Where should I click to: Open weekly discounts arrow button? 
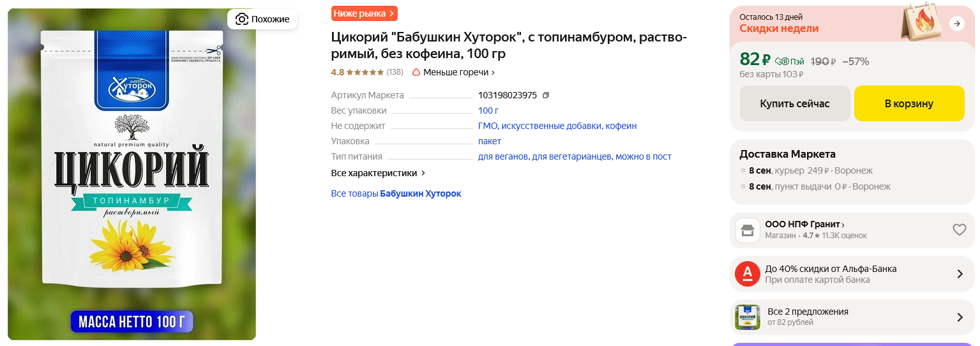956,24
